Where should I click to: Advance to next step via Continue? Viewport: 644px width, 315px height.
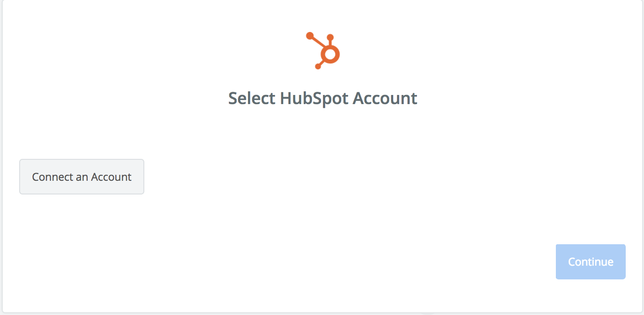[x=591, y=262]
